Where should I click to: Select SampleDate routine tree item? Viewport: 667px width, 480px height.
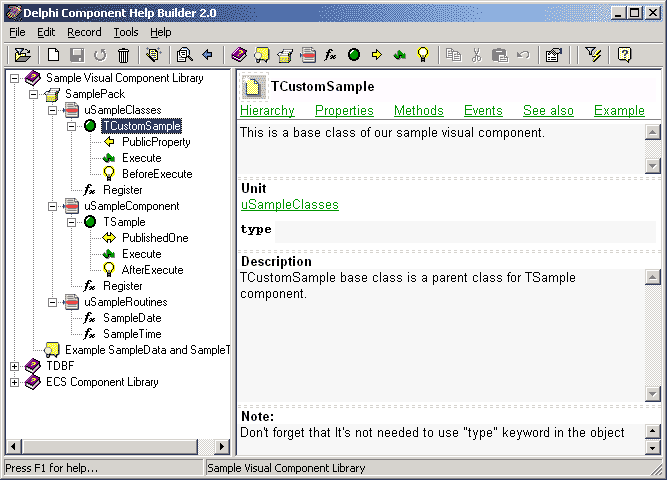click(x=132, y=318)
